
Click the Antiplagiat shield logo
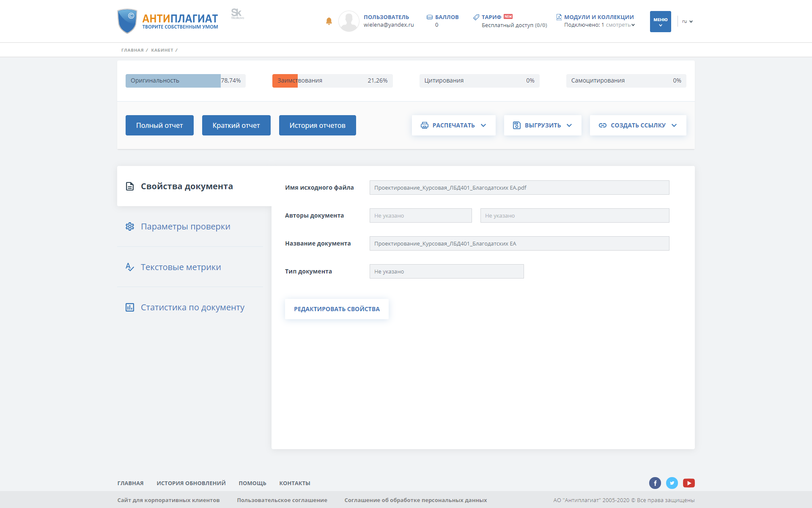(x=127, y=21)
